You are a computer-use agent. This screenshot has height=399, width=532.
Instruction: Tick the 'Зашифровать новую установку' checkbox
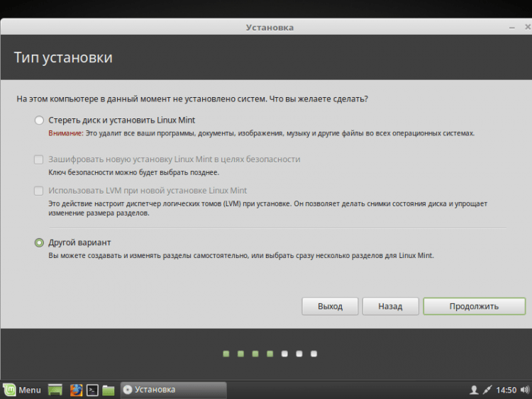[39, 159]
